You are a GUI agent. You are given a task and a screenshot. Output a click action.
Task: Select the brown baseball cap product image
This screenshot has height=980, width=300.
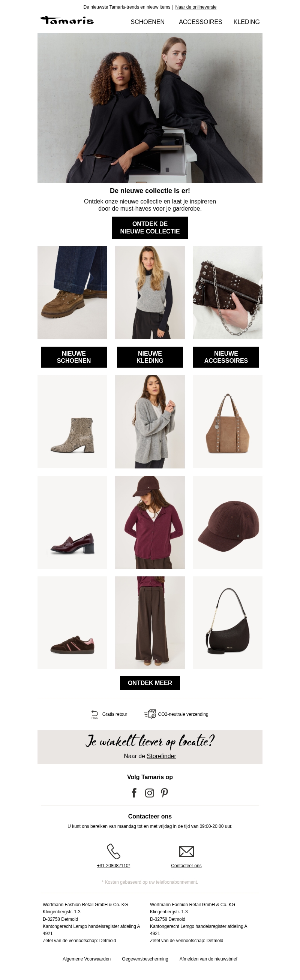point(228,522)
